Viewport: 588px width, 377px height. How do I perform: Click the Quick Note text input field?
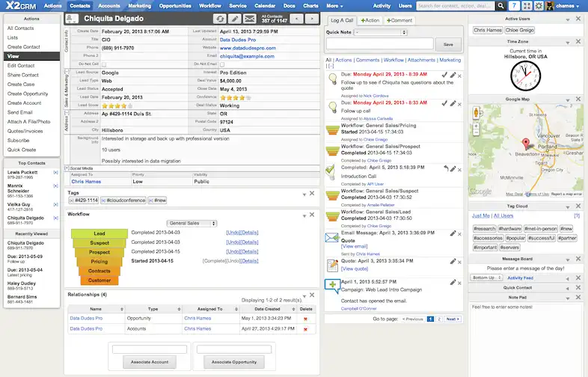coord(379,44)
